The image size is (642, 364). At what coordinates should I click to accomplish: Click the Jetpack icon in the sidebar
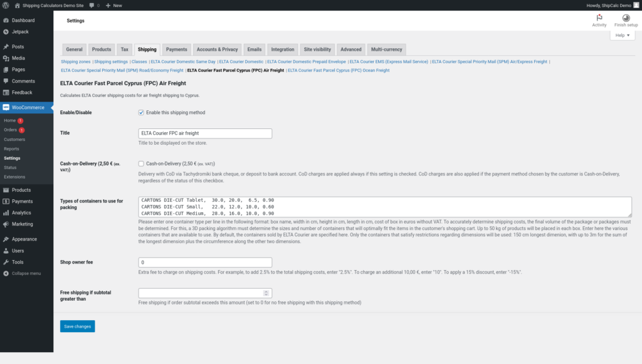[x=6, y=31]
